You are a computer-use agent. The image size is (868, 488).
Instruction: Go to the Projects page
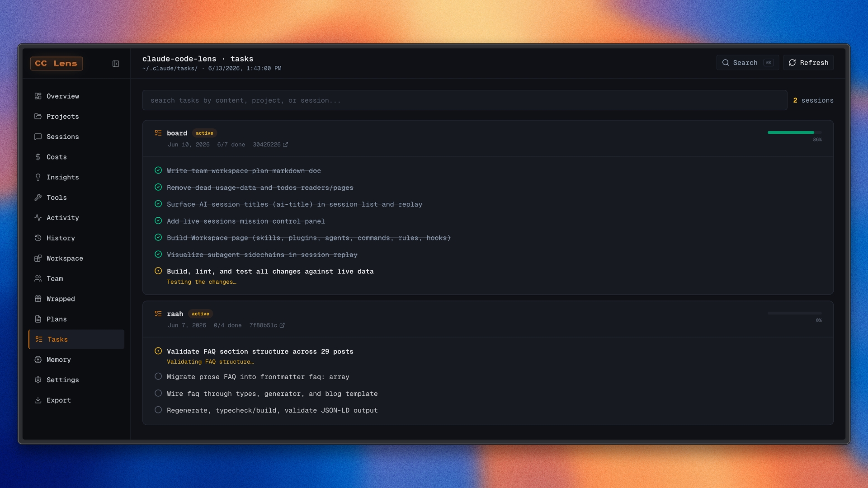(76, 117)
